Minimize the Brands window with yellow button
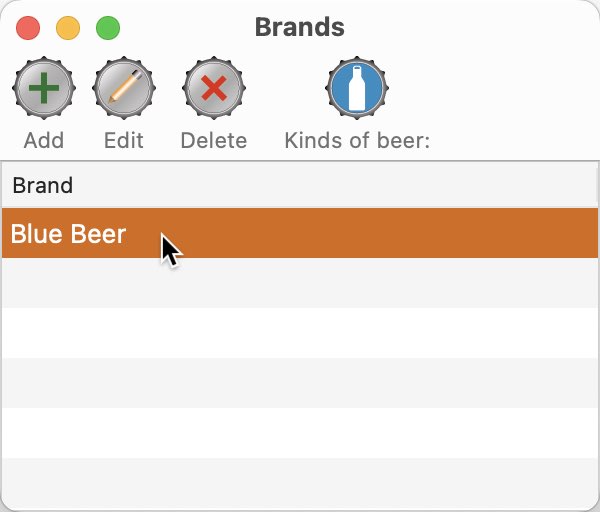The height and width of the screenshot is (512, 600). (68, 28)
